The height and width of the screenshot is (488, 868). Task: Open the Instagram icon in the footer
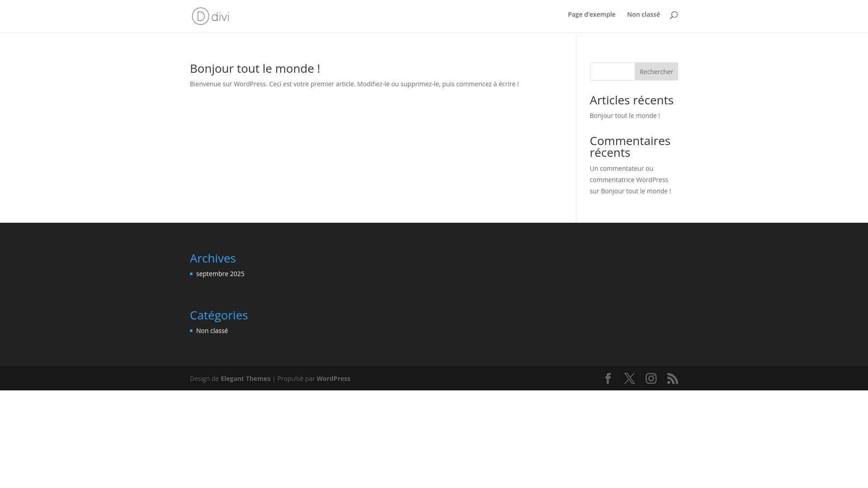point(651,378)
